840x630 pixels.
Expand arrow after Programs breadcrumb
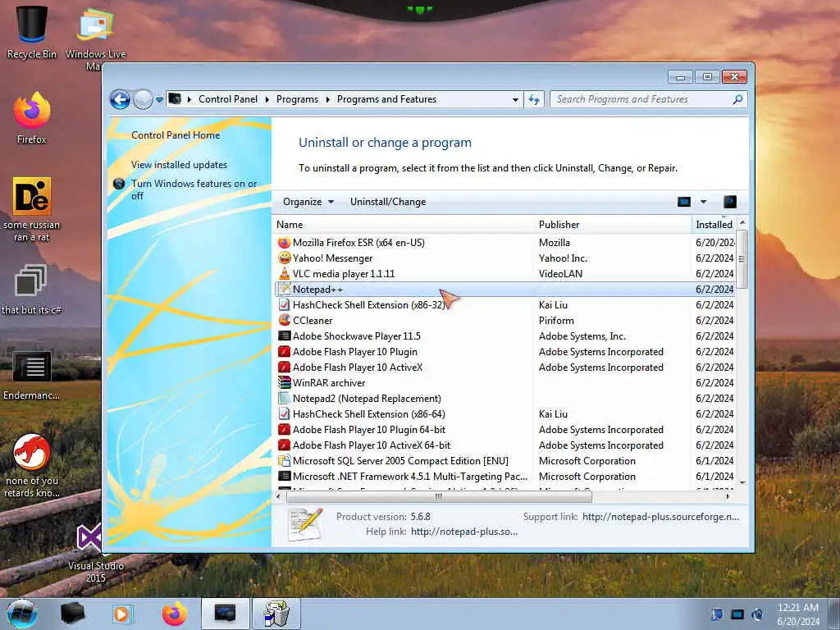pyautogui.click(x=328, y=99)
